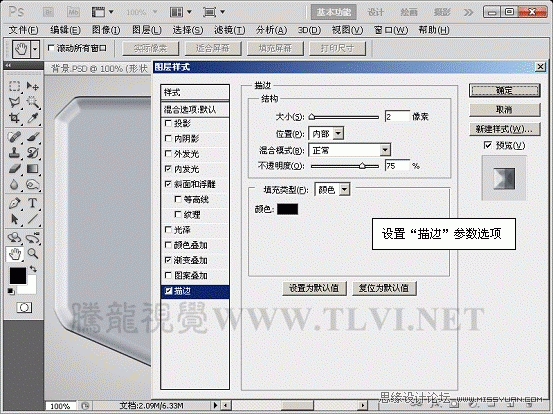Open the Layer (图层) menu
The image size is (553, 414).
click(147, 30)
